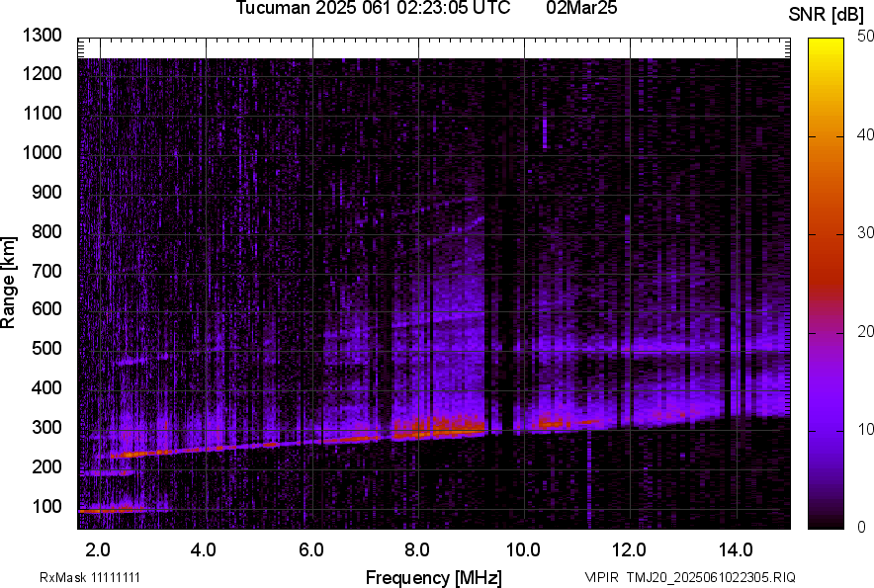Click the colorbar tick label 50
This screenshot has width=874, height=588.
click(x=866, y=37)
